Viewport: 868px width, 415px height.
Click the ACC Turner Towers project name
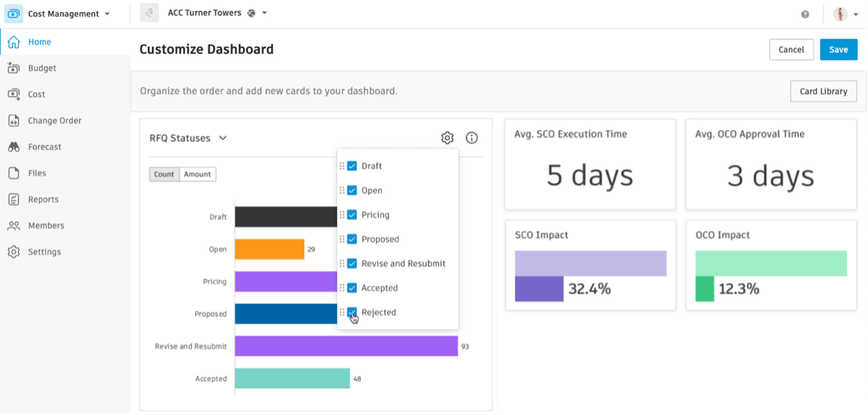click(x=204, y=13)
